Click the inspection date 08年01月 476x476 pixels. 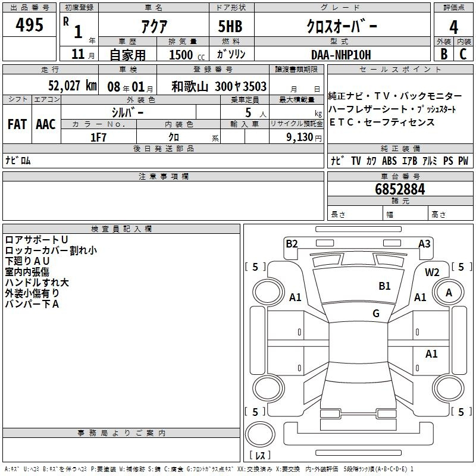point(130,87)
